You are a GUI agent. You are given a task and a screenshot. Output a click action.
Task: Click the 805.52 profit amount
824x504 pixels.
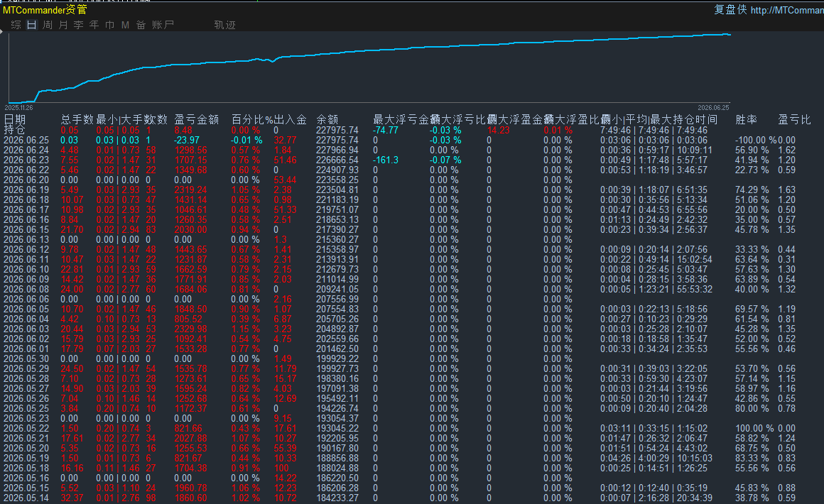point(189,319)
